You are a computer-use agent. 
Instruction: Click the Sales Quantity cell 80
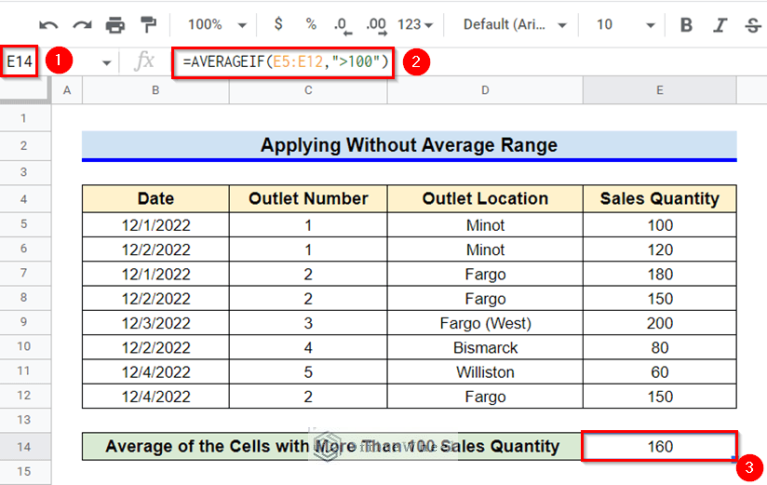pyautogui.click(x=659, y=347)
